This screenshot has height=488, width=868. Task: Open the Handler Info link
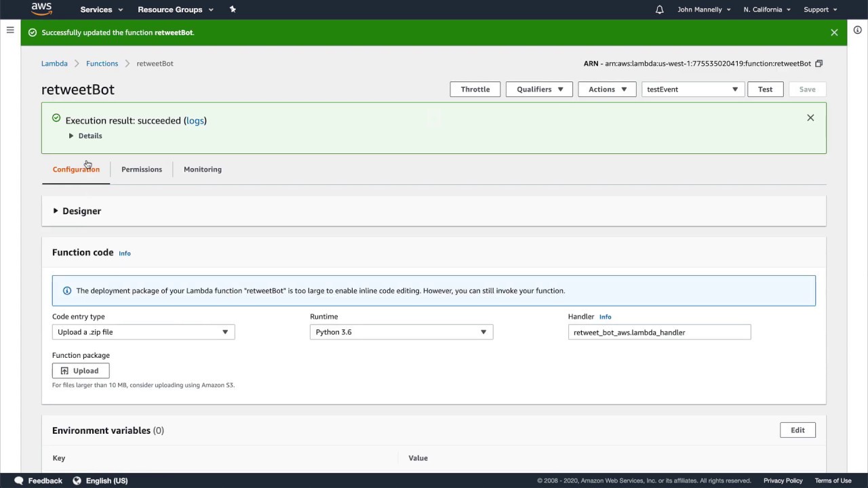point(605,317)
